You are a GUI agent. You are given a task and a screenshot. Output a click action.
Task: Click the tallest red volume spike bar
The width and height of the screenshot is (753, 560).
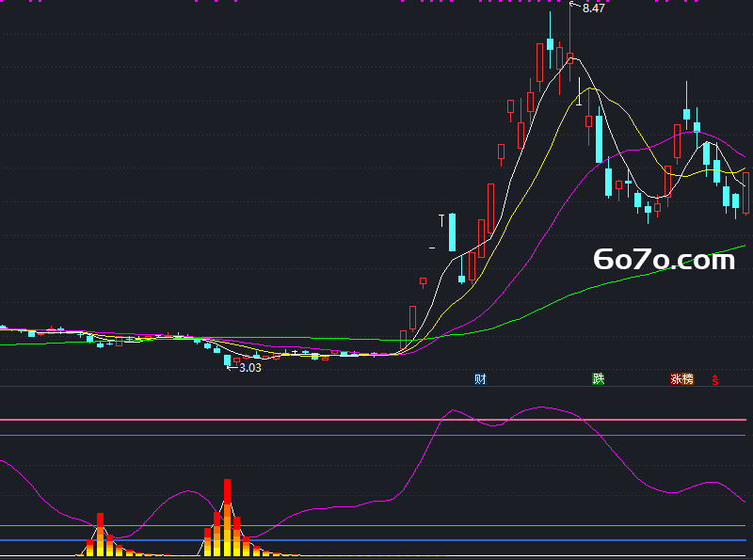coord(227,518)
